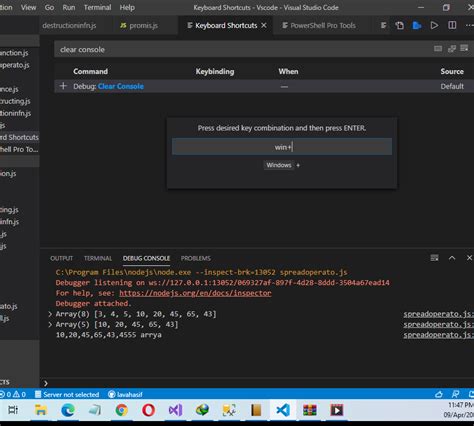Open editor More Actions ellipsis
The height and width of the screenshot is (426, 474).
469,25
